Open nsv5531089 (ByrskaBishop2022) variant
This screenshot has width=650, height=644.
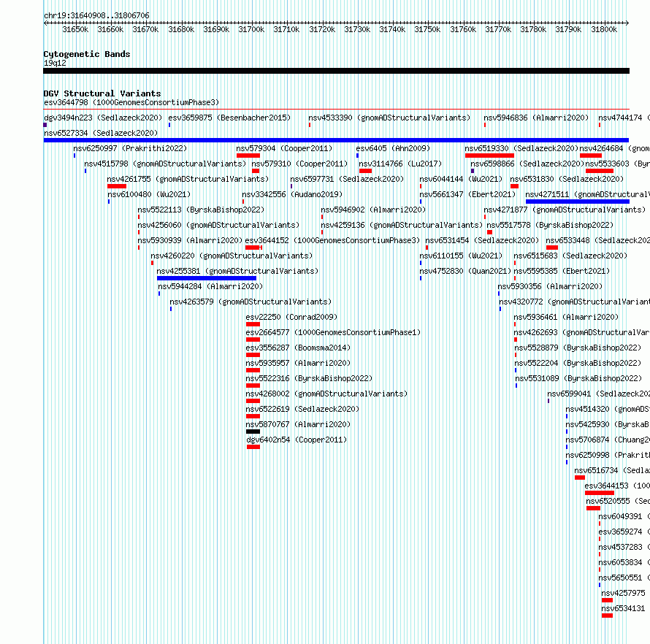pos(578,378)
